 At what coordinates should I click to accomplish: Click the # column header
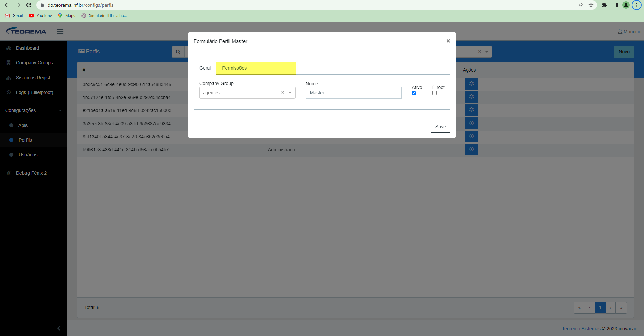[x=84, y=70]
